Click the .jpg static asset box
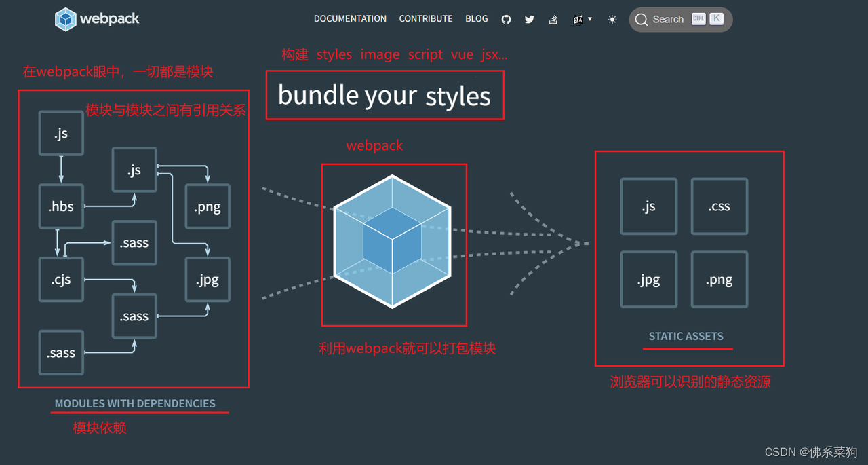 [649, 279]
